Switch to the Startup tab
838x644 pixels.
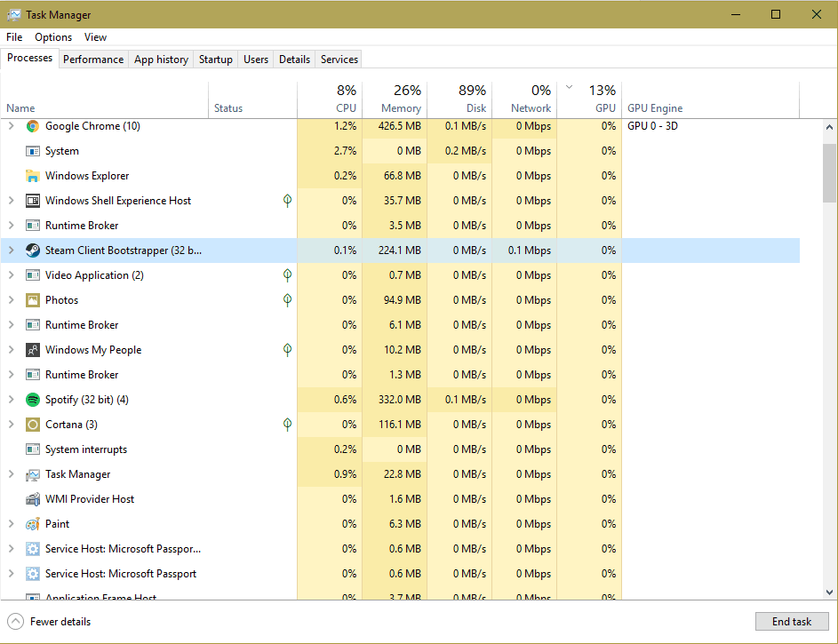[x=215, y=60]
